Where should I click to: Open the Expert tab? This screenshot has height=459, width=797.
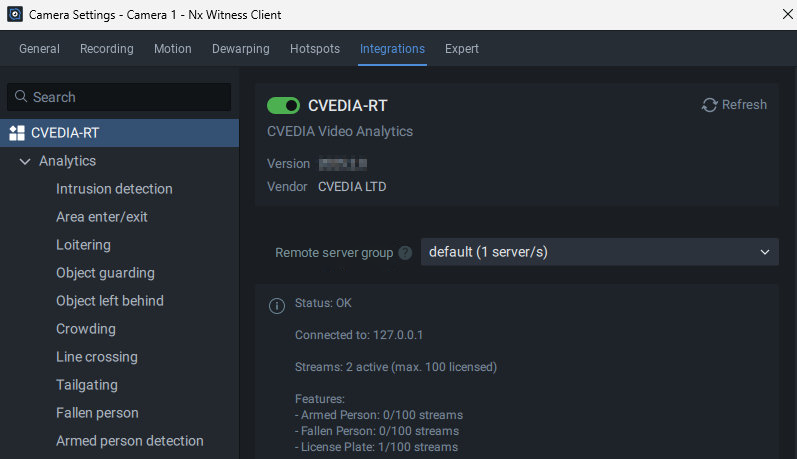click(x=462, y=49)
